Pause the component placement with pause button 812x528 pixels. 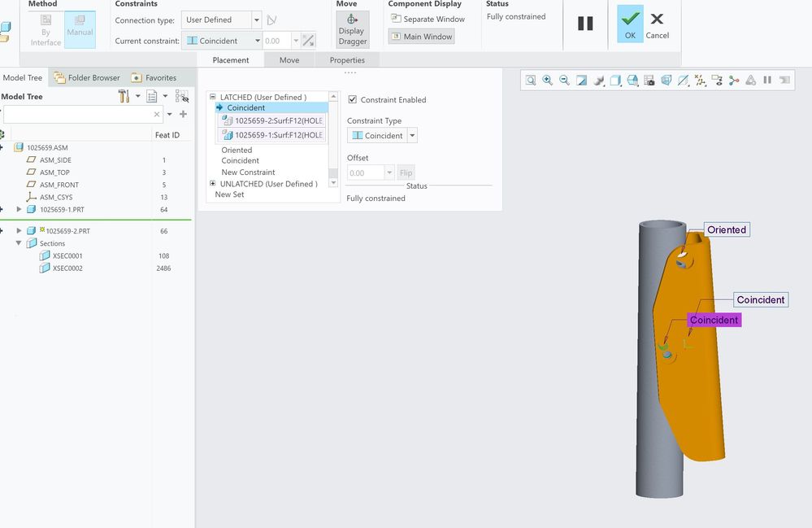pos(585,24)
